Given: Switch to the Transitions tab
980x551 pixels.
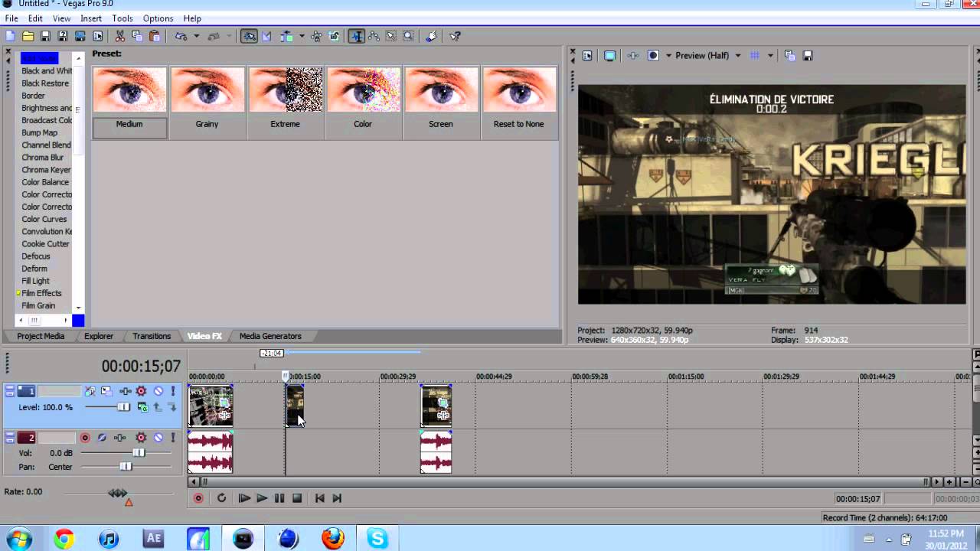Looking at the screenshot, I should click(152, 336).
